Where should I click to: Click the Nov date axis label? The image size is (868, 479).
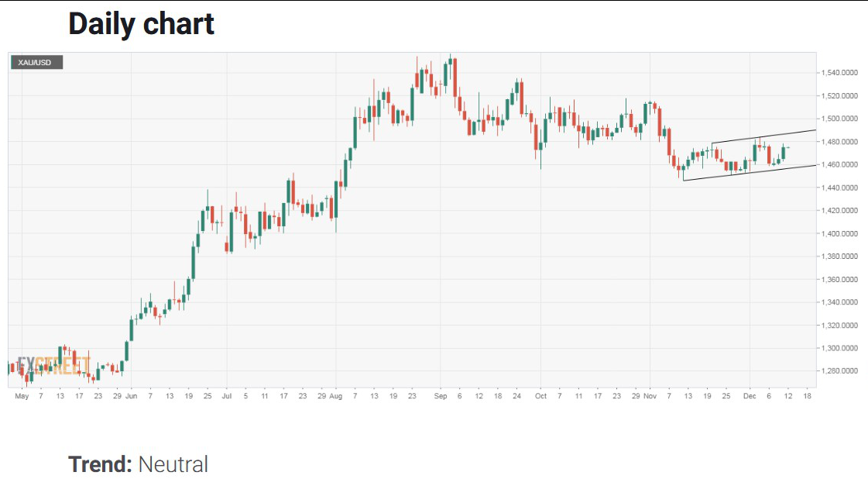[649, 396]
